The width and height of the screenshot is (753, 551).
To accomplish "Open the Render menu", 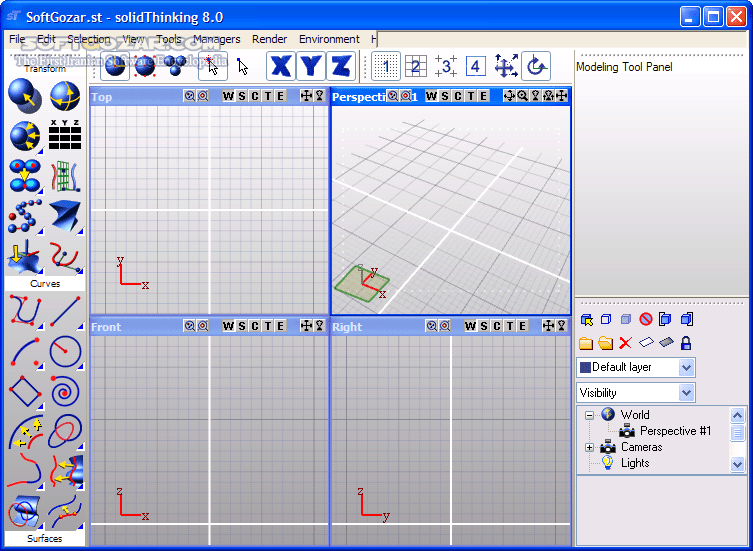I will pyautogui.click(x=269, y=39).
